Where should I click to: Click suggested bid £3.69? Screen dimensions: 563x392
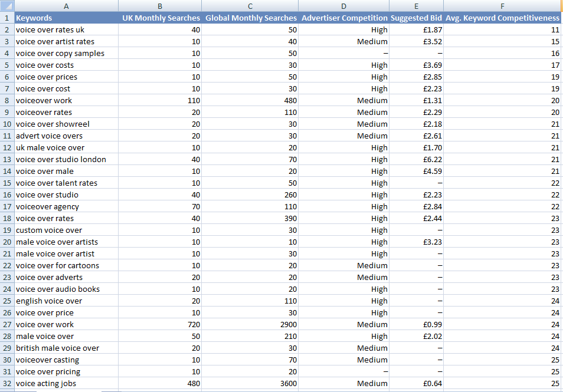pyautogui.click(x=416, y=65)
